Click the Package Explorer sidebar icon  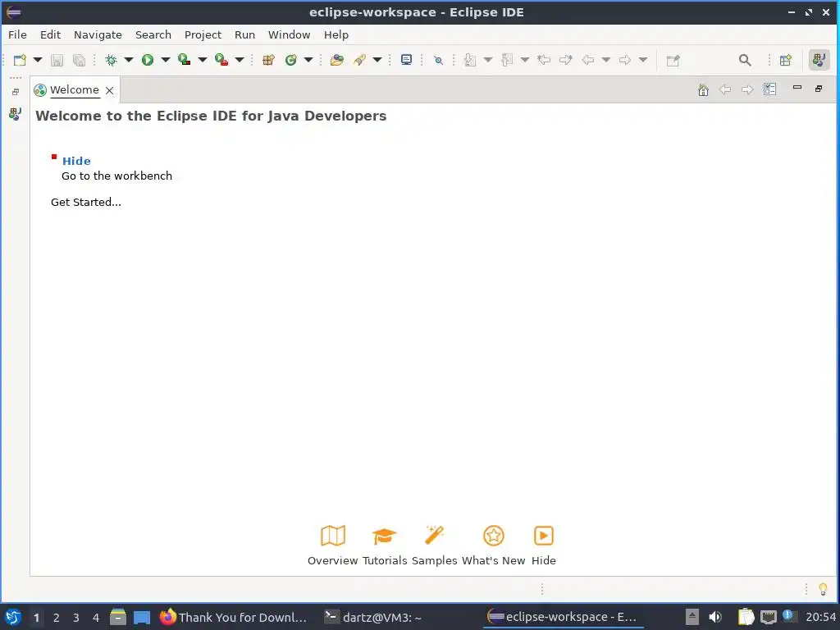coord(15,113)
